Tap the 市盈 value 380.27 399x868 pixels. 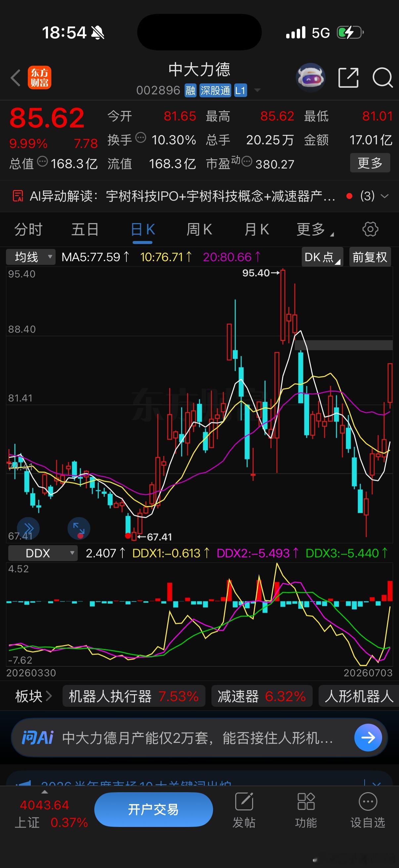[x=275, y=164]
